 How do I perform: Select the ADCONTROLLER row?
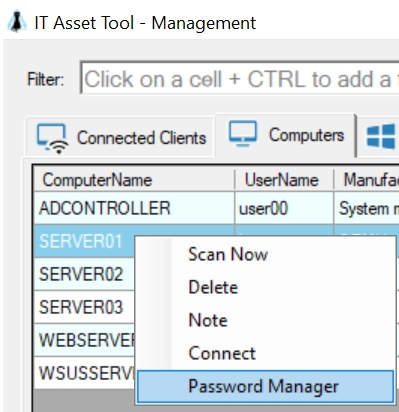[217, 208]
